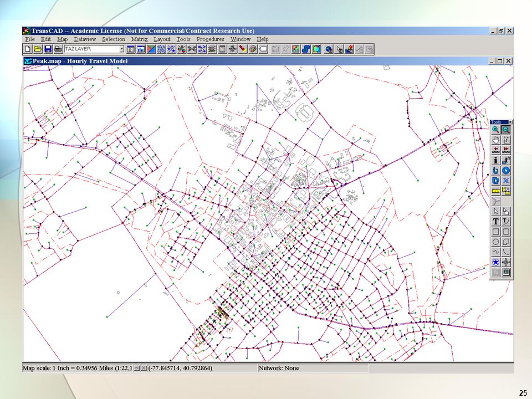The width and height of the screenshot is (532, 399).
Task: Open the Dataview menu
Action: tap(85, 39)
